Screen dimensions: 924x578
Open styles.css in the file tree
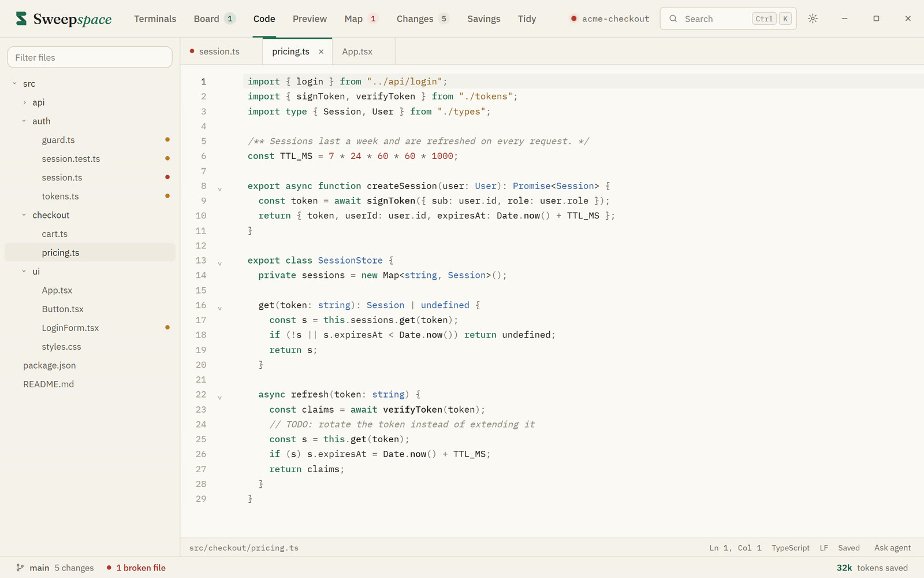pyautogui.click(x=90, y=346)
